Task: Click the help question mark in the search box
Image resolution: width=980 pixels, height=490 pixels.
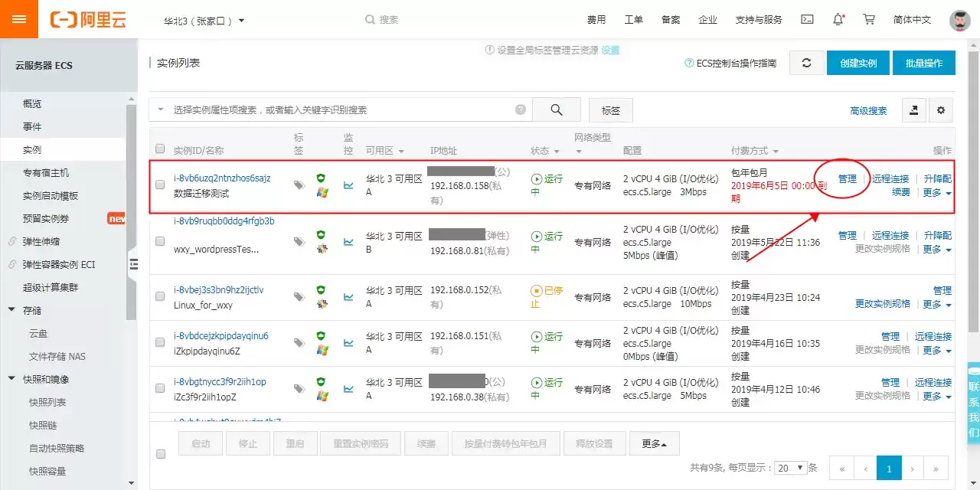Action: pyautogui.click(x=521, y=109)
